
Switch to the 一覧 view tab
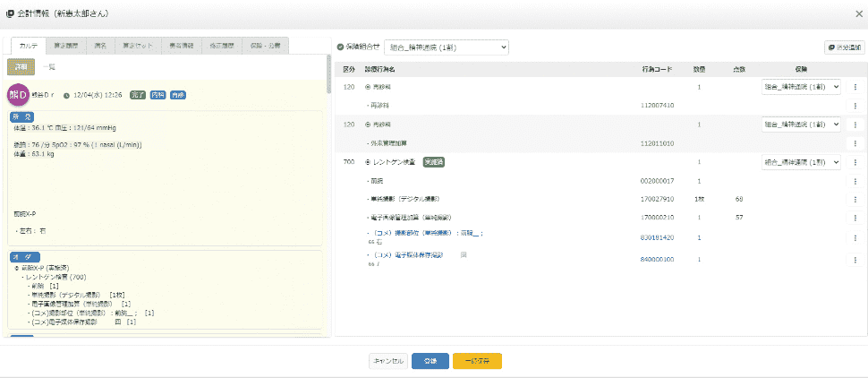[x=49, y=67]
